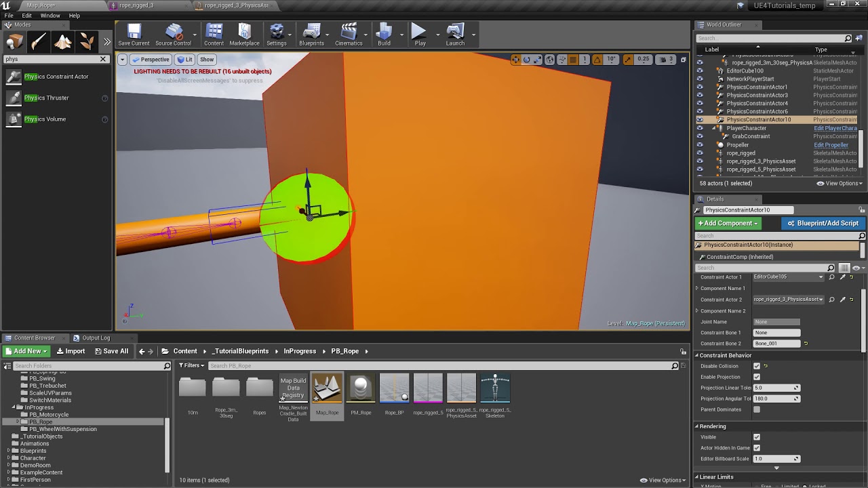
Task: Open the File menu
Action: coord(9,16)
